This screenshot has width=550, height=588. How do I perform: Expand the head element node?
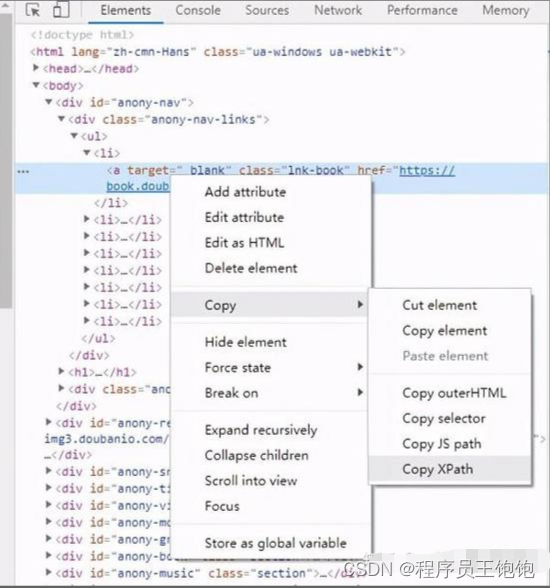click(x=36, y=68)
